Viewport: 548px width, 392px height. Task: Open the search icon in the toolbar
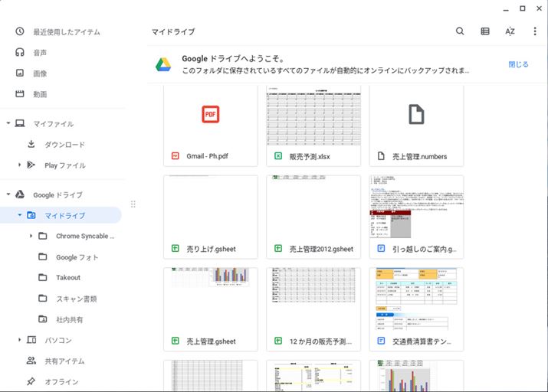(460, 31)
